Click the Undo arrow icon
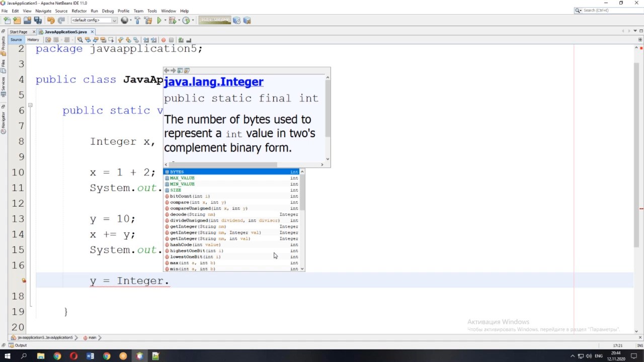This screenshot has height=362, width=644. tap(51, 21)
